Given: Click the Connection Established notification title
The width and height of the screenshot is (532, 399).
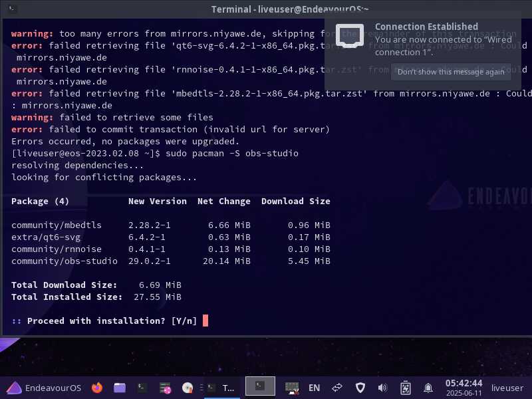Looking at the screenshot, I should pos(426,27).
